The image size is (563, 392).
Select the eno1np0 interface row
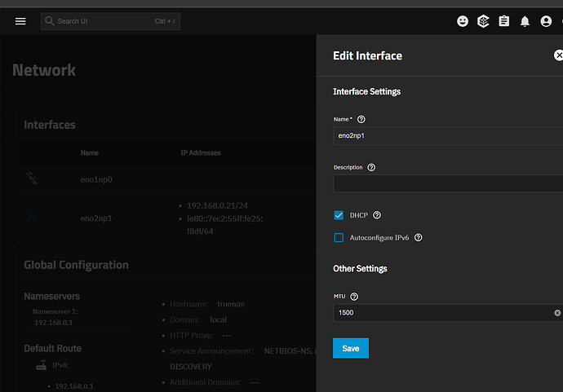click(166, 179)
